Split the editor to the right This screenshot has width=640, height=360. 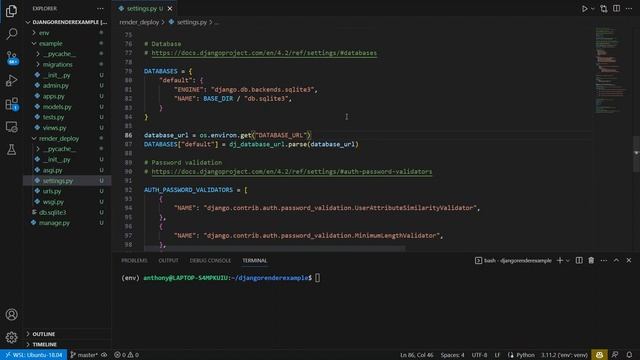click(616, 9)
